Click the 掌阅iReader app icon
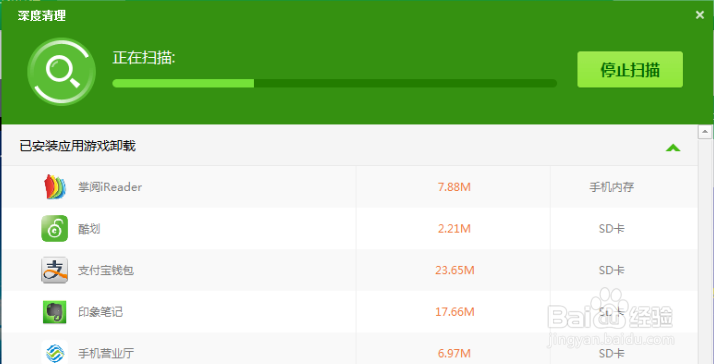Viewport: 714px width, 364px height. [55, 186]
